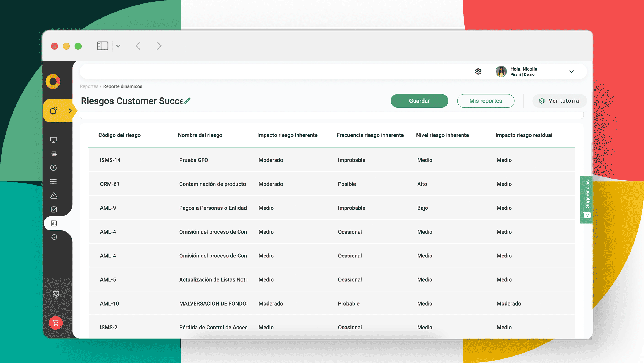Go to Reportes breadcrumb link
Image resolution: width=644 pixels, height=363 pixels.
89,86
